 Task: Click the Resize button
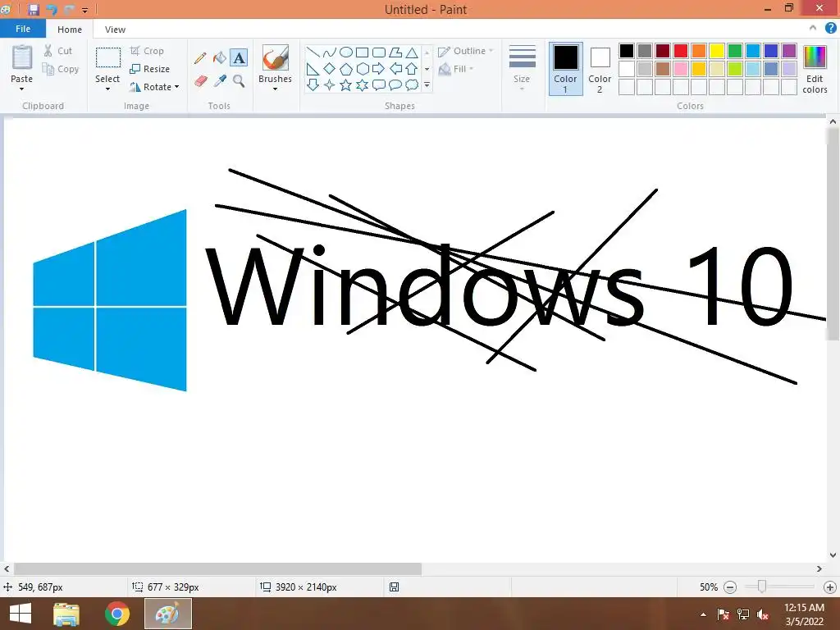pos(150,69)
